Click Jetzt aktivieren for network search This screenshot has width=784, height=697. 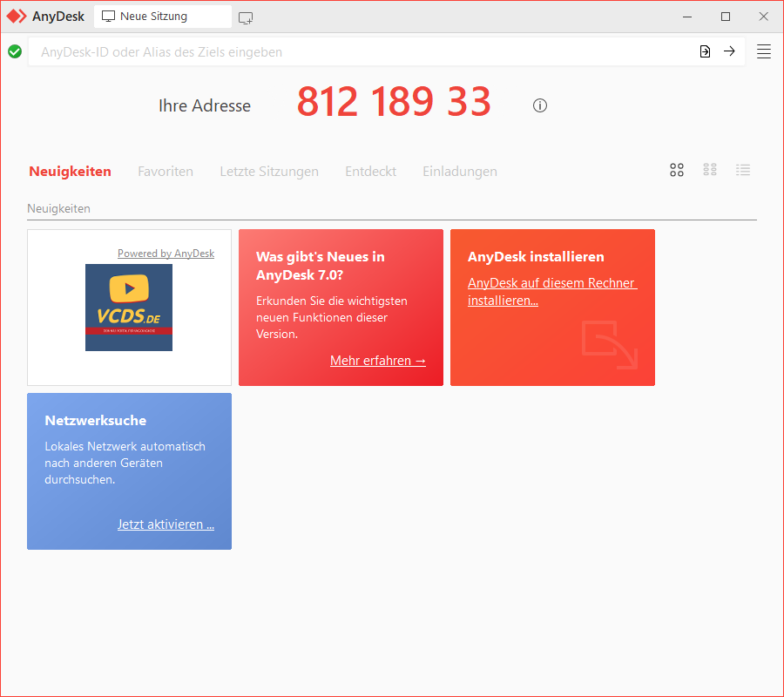166,524
